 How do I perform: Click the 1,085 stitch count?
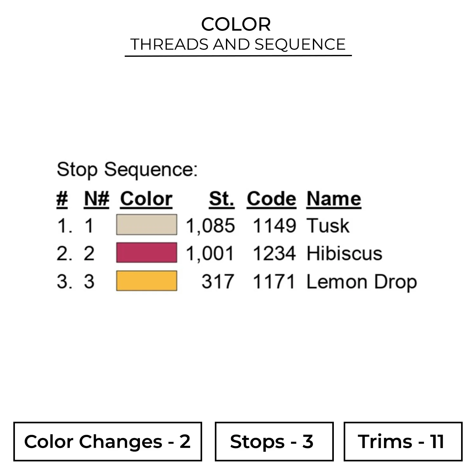pos(210,226)
